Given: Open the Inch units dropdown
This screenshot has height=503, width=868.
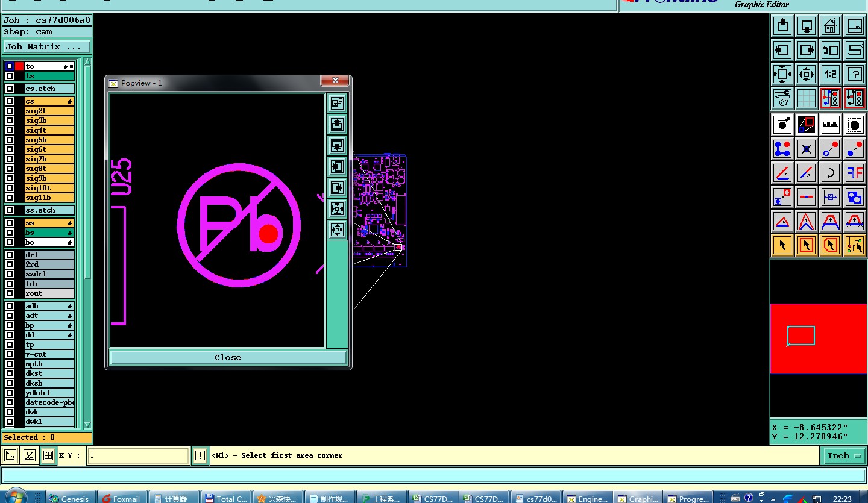Looking at the screenshot, I should [x=844, y=456].
